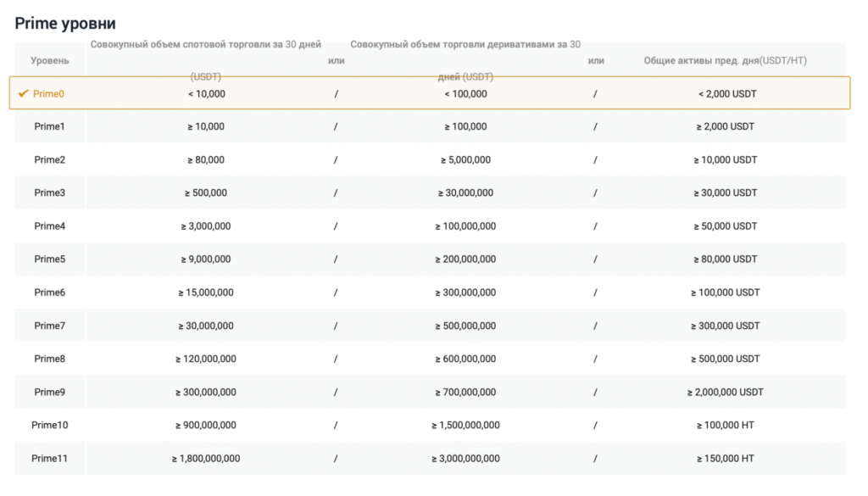Click the spot trading volume column header
868x496 pixels.
coord(206,45)
